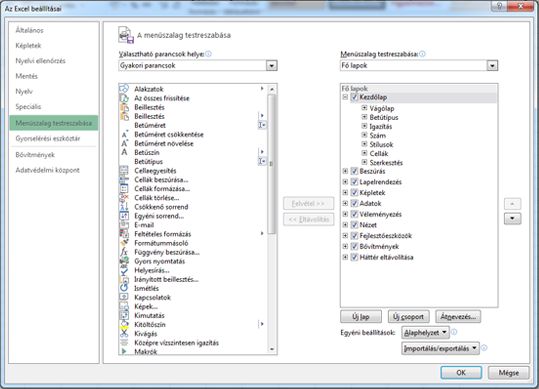
Task: Click the Betűméret növelése icon
Action: (x=124, y=143)
